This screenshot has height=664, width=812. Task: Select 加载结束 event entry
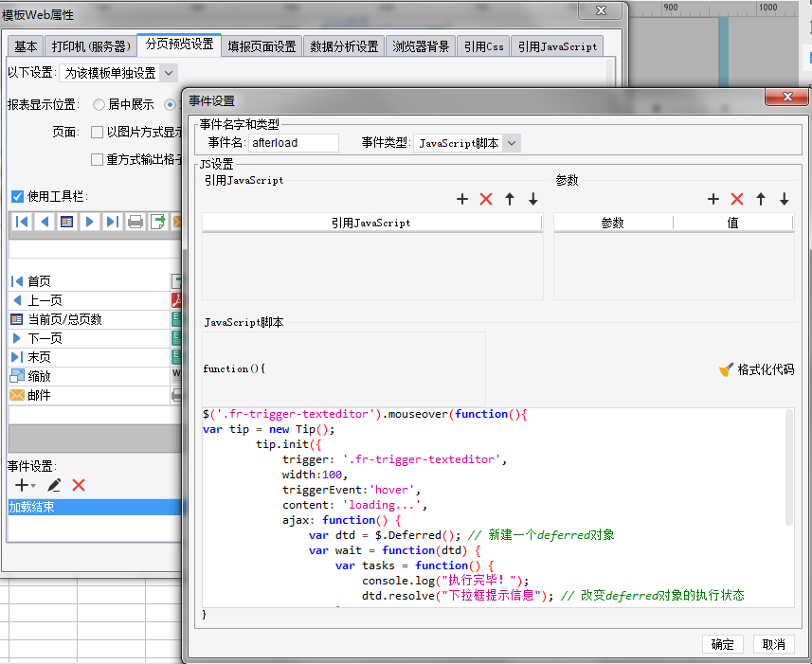pyautogui.click(x=95, y=507)
